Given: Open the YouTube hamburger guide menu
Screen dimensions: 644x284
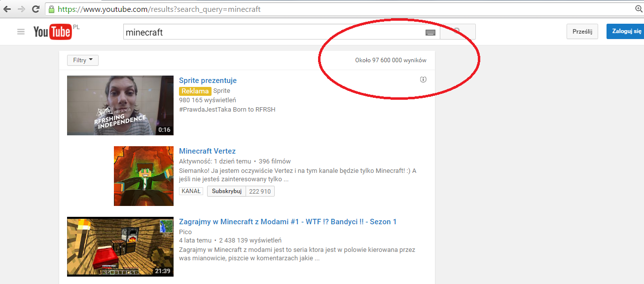Looking at the screenshot, I should coord(21,32).
